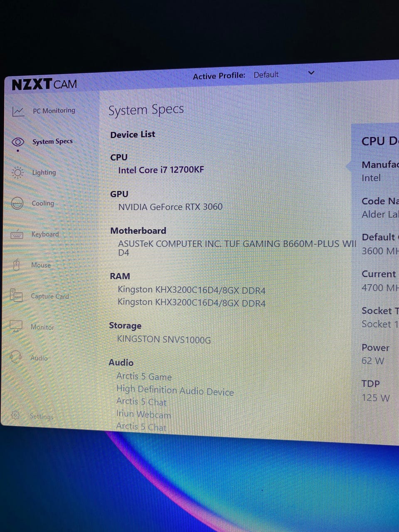Click the System Specs page title
Screen dimensions: 399x532
pos(146,110)
